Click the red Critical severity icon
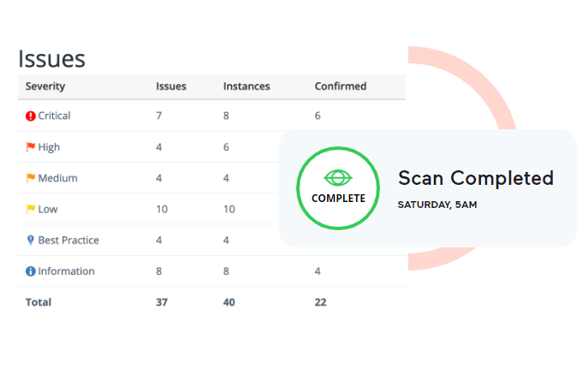The height and width of the screenshot is (386, 588). click(30, 116)
